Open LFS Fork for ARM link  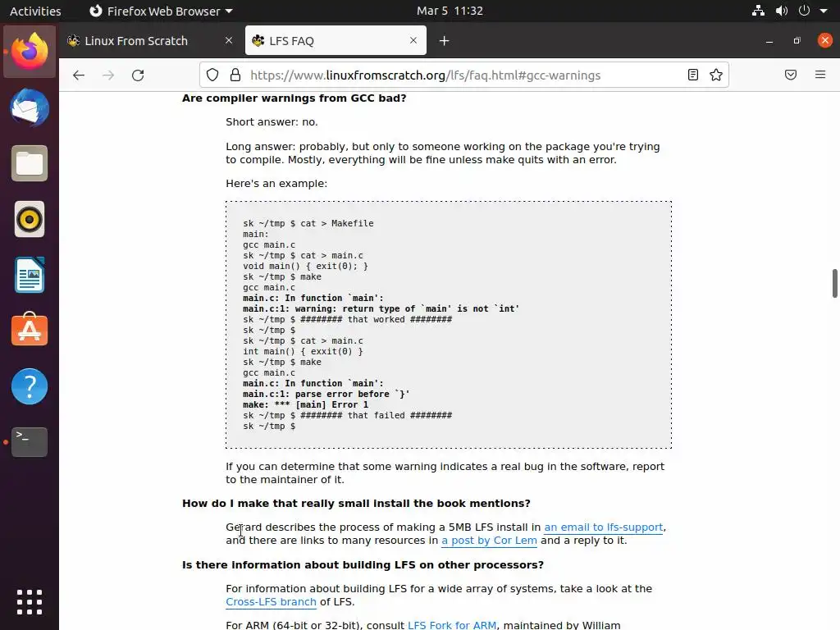point(452,625)
